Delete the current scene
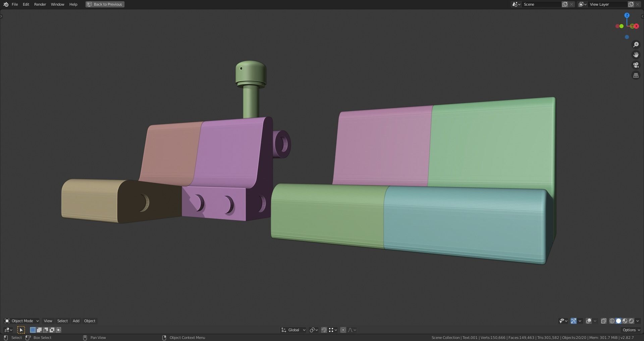The height and width of the screenshot is (341, 644). (x=572, y=4)
